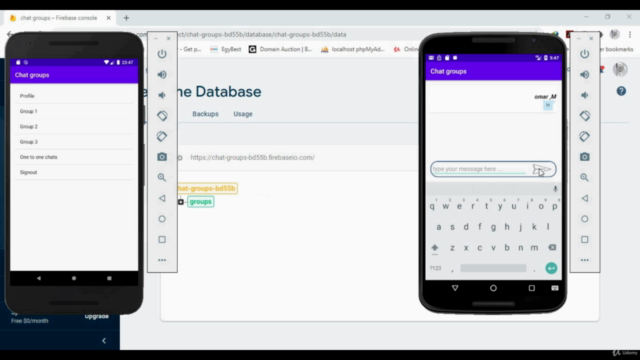640x360 pixels.
Task: Click back triangle on right emulator toolbar
Action: pyautogui.click(x=584, y=198)
